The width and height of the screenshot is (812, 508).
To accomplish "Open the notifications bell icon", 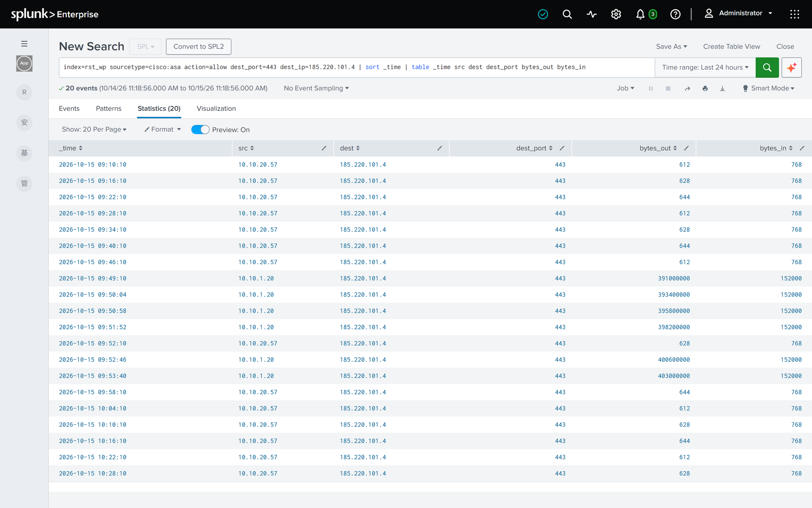I will coord(640,14).
